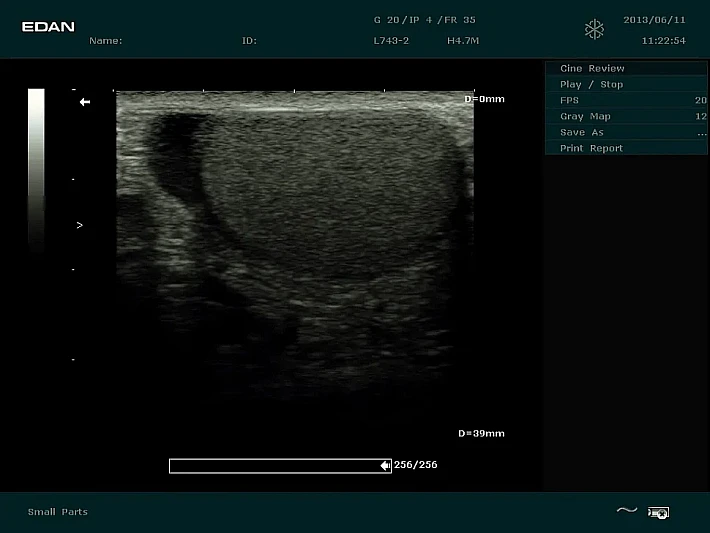This screenshot has height=533, width=710.
Task: Click the waveform tilde icon in the status bar
Action: 626,511
